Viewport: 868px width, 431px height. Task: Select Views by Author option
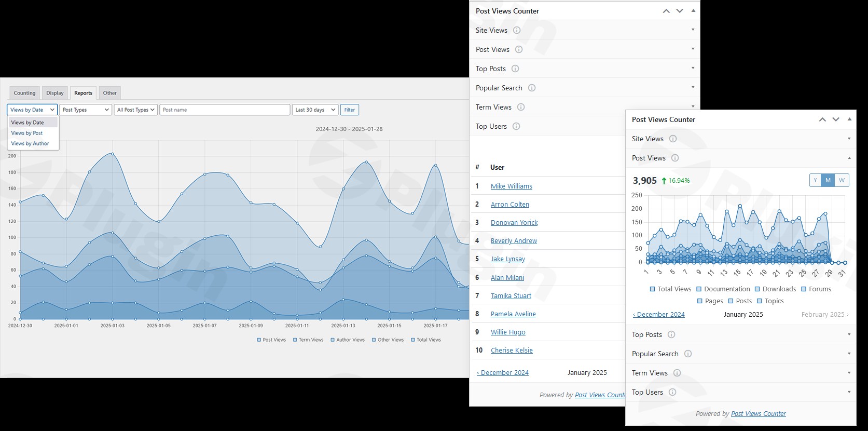pos(33,143)
